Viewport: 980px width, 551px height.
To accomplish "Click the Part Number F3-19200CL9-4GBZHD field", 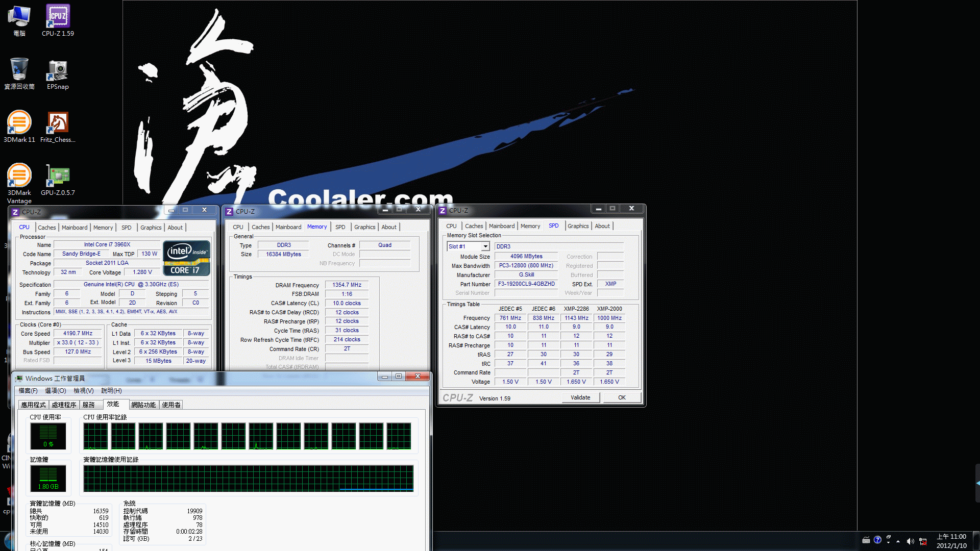I will [526, 284].
